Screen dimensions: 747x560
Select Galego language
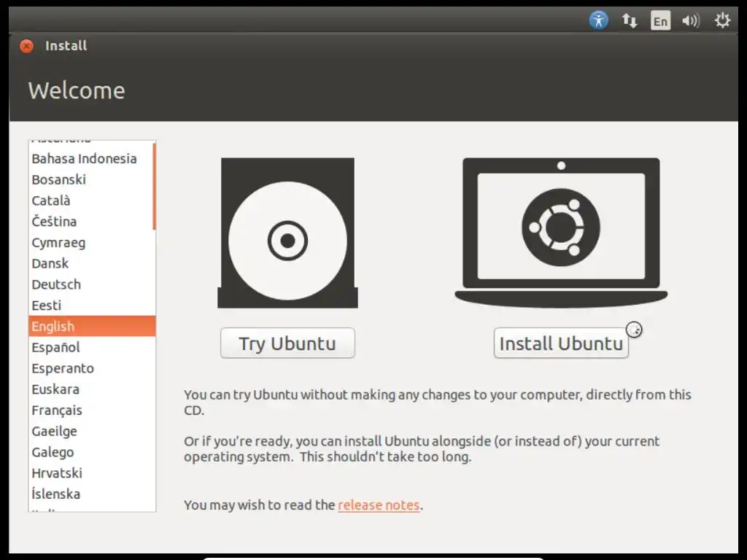[92, 452]
